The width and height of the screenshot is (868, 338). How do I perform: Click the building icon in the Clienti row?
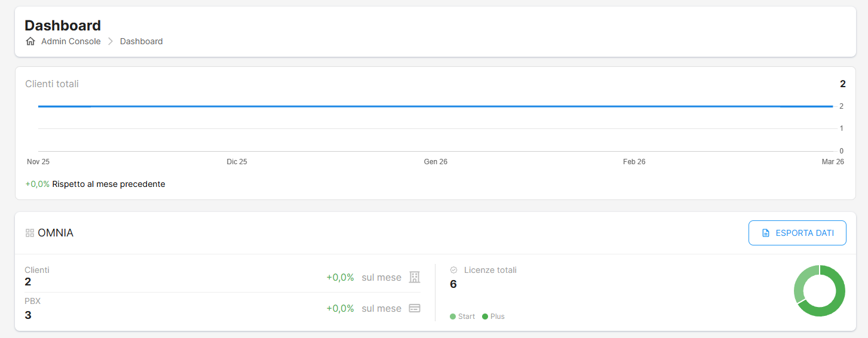(415, 277)
